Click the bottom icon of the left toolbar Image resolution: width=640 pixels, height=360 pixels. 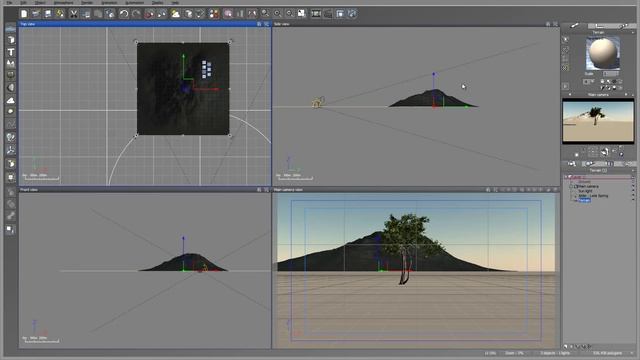click(x=11, y=229)
